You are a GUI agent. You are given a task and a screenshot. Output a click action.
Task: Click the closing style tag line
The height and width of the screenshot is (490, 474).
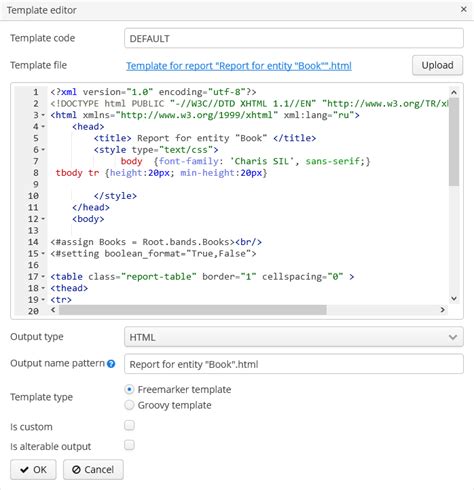point(115,196)
